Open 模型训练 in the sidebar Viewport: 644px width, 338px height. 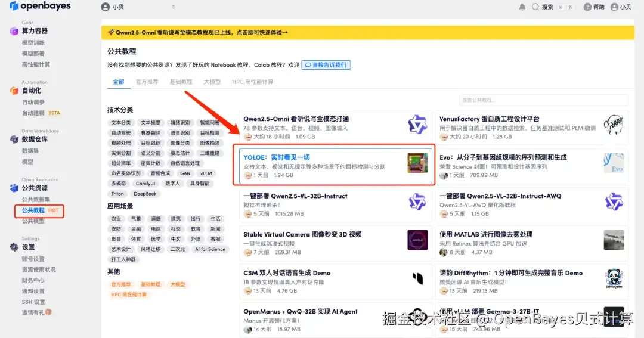coord(33,43)
